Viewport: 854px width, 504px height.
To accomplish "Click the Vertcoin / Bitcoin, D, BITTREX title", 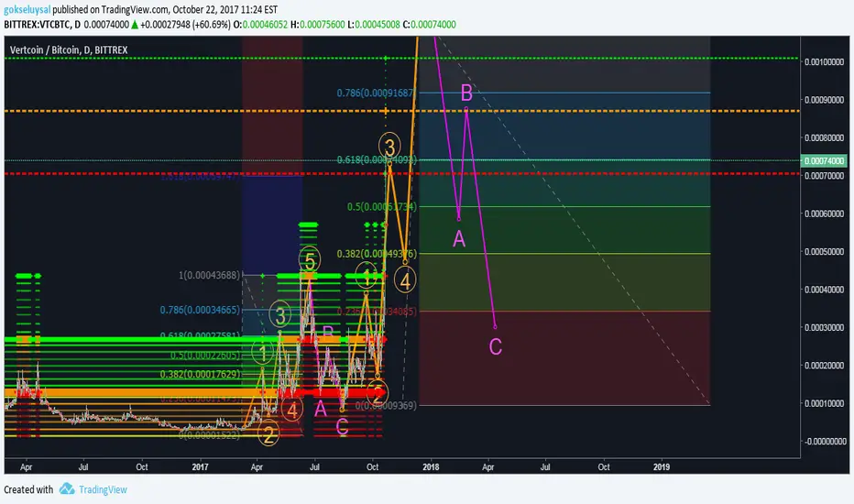I will [x=69, y=50].
